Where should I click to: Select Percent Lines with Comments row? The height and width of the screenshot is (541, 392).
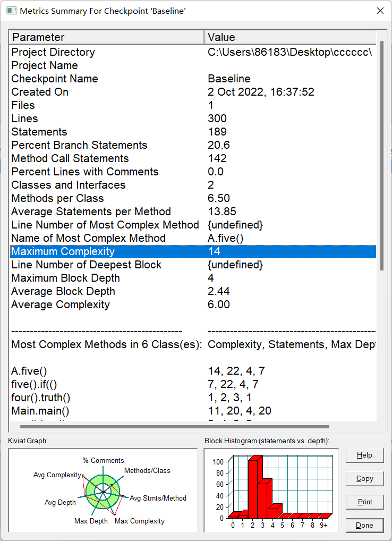coord(193,172)
